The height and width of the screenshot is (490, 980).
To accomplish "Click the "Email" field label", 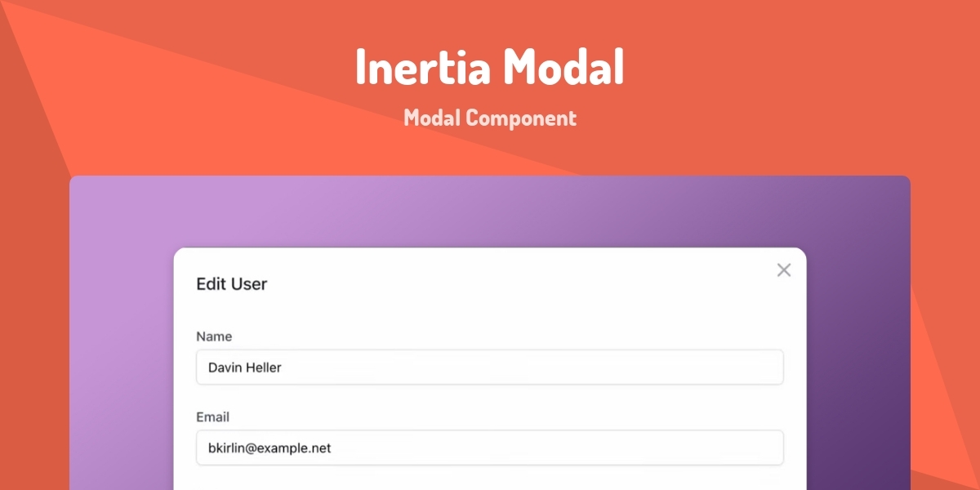I will coord(213,416).
